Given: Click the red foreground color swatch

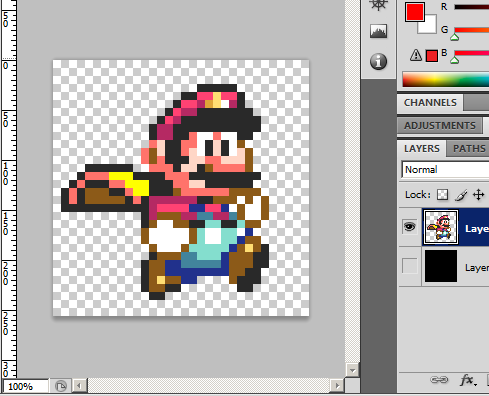Looking at the screenshot, I should pos(415,12).
